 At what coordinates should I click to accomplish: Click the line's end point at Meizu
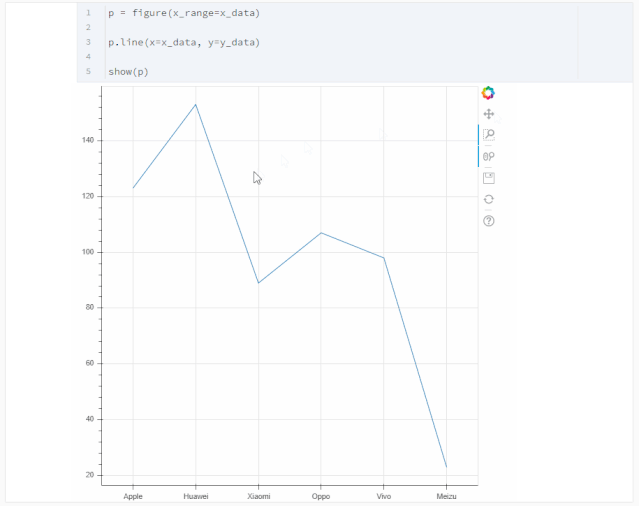pos(446,467)
